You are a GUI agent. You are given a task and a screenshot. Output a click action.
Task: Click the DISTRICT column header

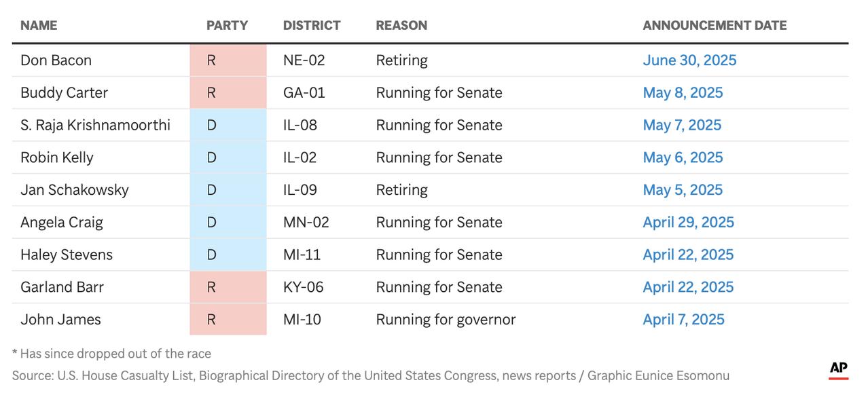312,26
